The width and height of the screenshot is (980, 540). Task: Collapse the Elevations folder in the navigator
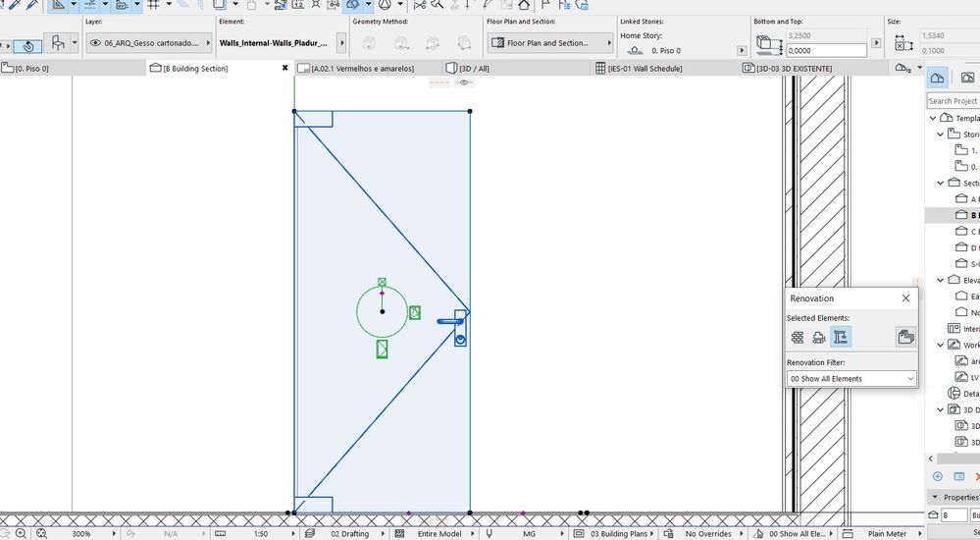click(940, 280)
